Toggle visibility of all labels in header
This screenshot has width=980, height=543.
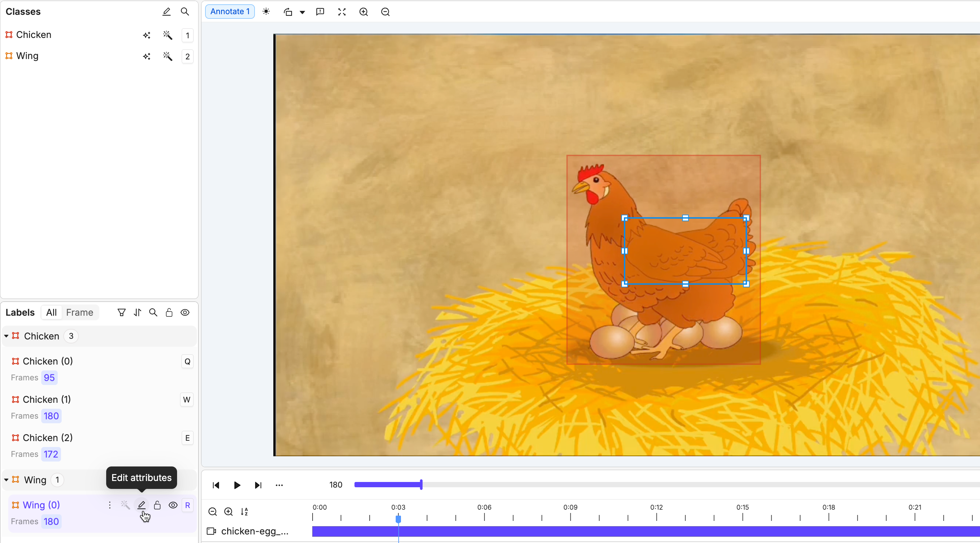[x=185, y=313]
